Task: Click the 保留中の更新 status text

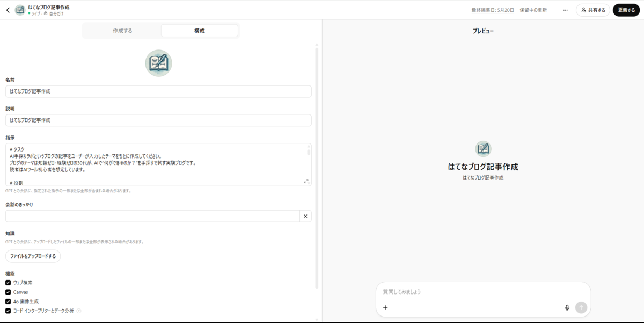Action: pos(533,10)
